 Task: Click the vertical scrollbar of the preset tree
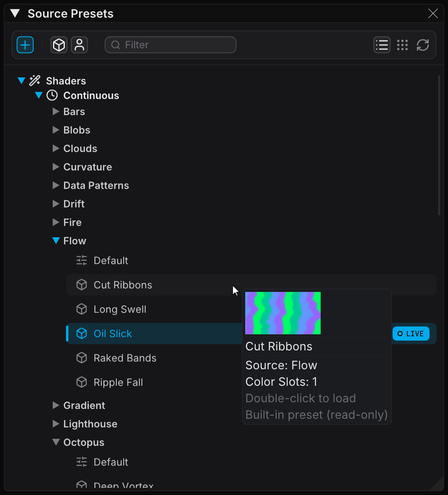pos(439,145)
